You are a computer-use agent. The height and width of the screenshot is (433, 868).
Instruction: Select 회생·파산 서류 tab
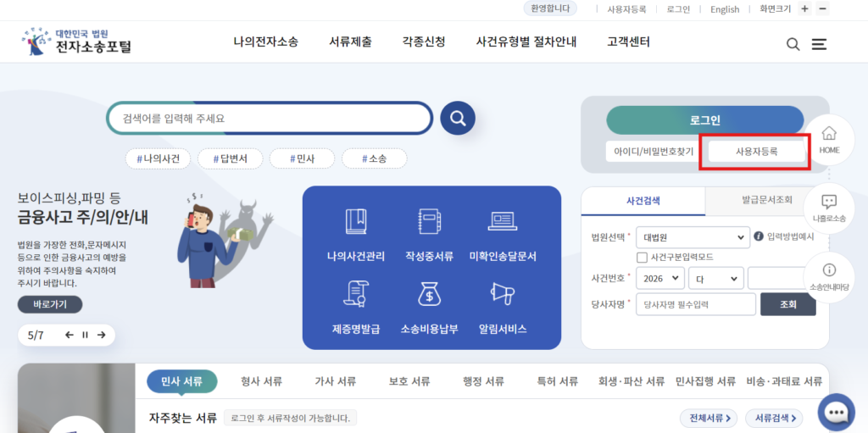click(x=632, y=381)
